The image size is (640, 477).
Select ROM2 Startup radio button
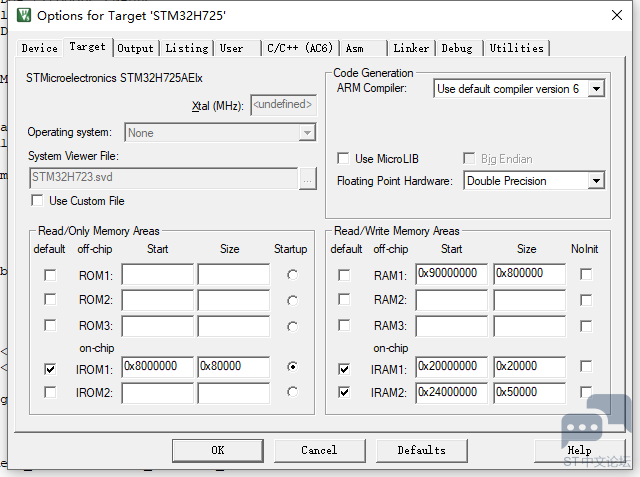pos(292,301)
